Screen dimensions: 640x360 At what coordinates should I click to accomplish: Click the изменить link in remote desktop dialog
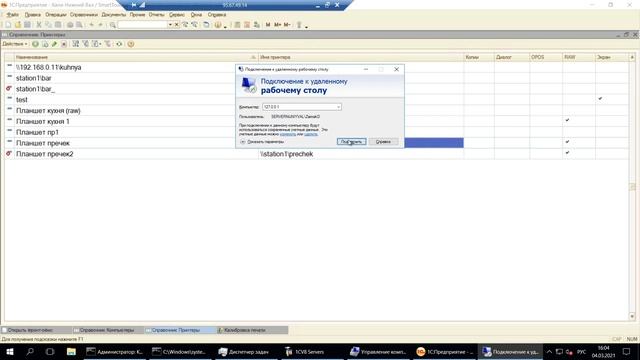tap(288, 134)
